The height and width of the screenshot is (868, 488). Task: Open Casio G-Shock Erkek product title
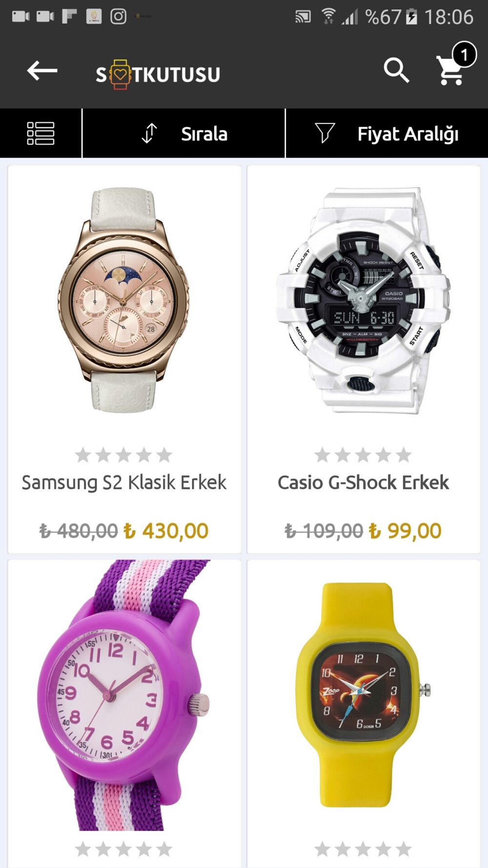[364, 482]
